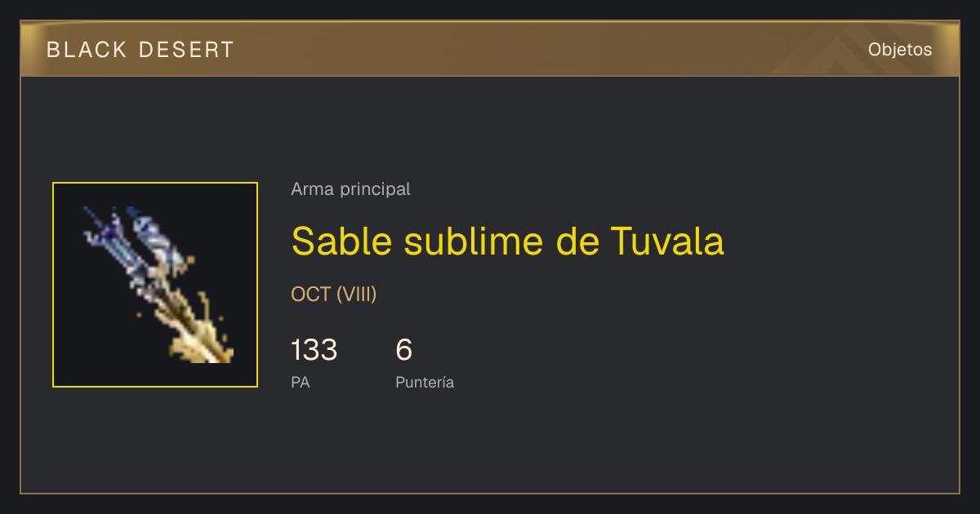This screenshot has width=980, height=514.
Task: Click the Sable sublime de Tuvala item icon
Action: click(155, 285)
